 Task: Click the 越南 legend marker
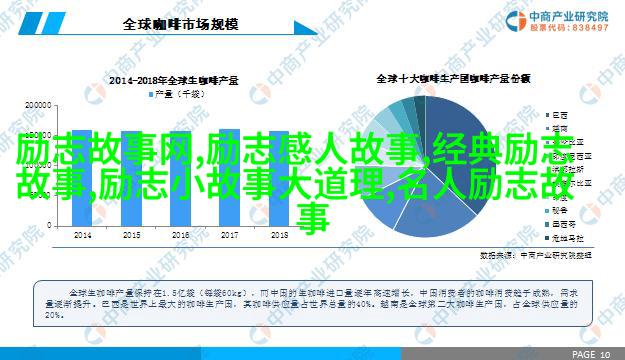coord(548,129)
